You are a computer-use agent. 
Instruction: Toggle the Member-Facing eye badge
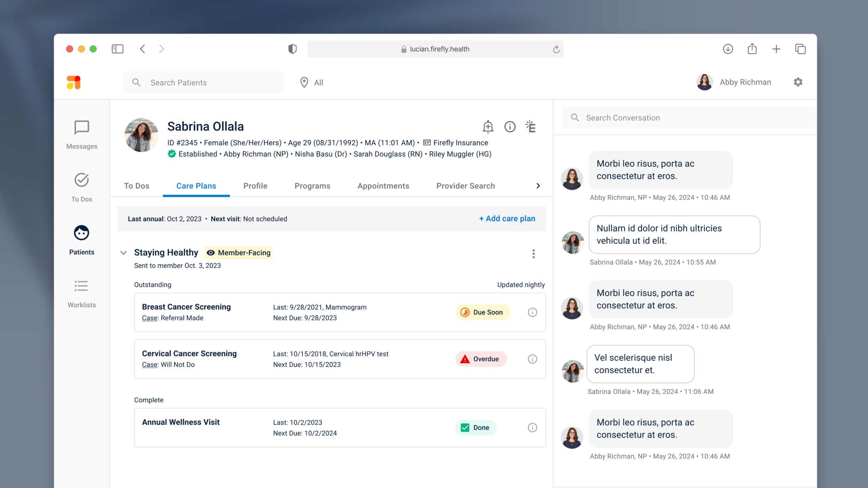coord(239,253)
